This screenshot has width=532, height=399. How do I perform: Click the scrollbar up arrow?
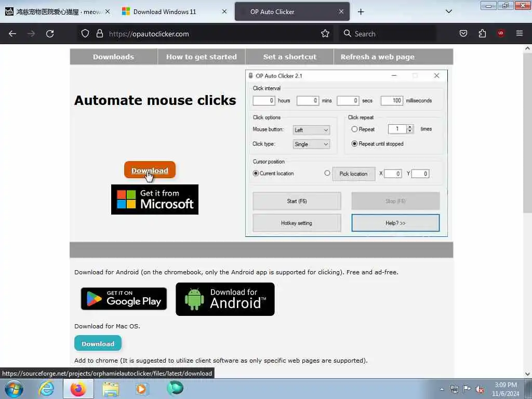point(527,48)
